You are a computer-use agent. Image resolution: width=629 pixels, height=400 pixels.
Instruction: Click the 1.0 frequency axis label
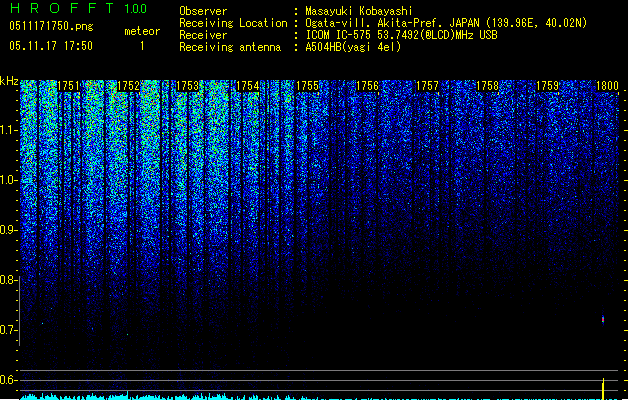tap(7, 180)
